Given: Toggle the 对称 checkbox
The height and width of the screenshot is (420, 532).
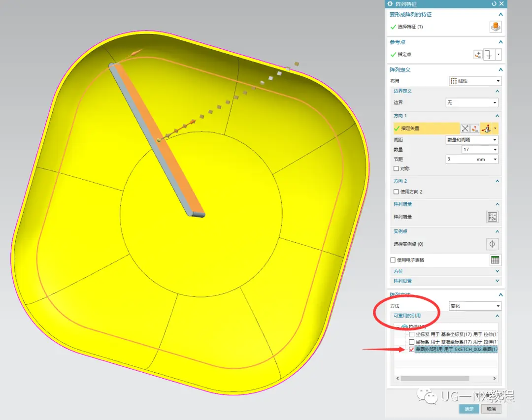Looking at the screenshot, I should click(396, 168).
